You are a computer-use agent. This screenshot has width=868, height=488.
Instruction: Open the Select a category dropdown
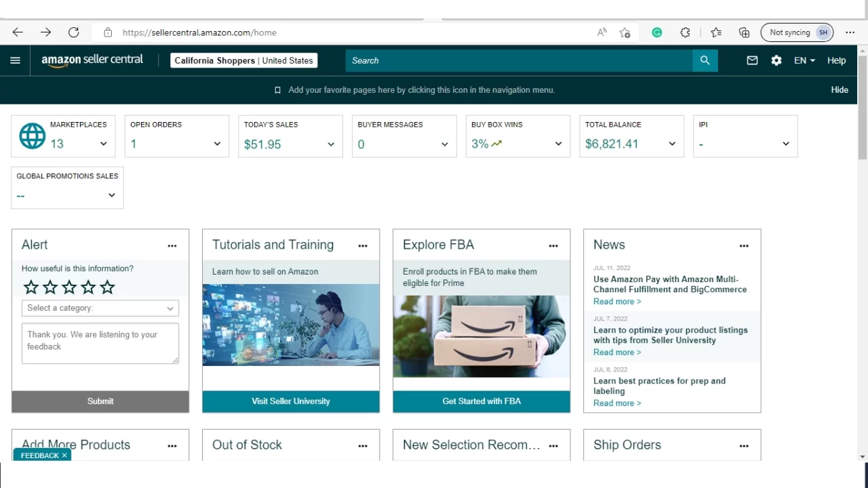[x=100, y=308]
